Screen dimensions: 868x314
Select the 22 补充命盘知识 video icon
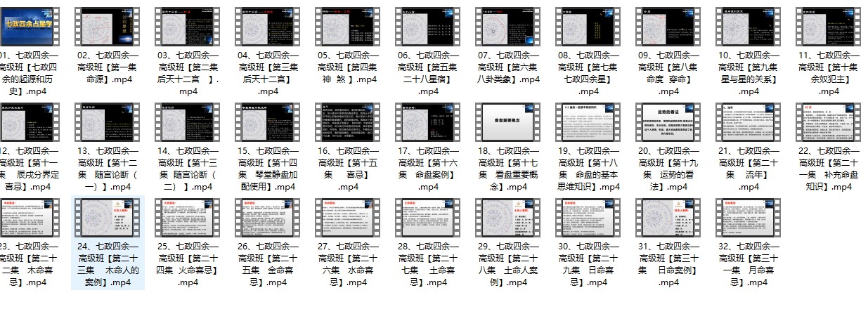(x=829, y=122)
